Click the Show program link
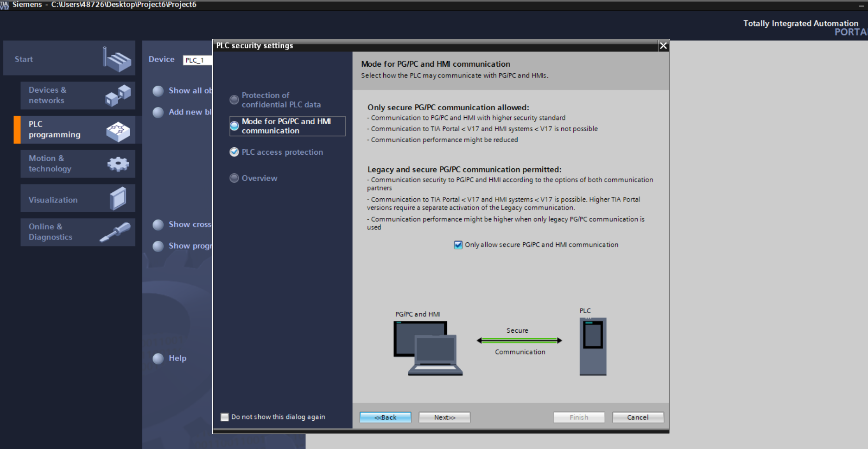The height and width of the screenshot is (449, 868). tap(190, 246)
